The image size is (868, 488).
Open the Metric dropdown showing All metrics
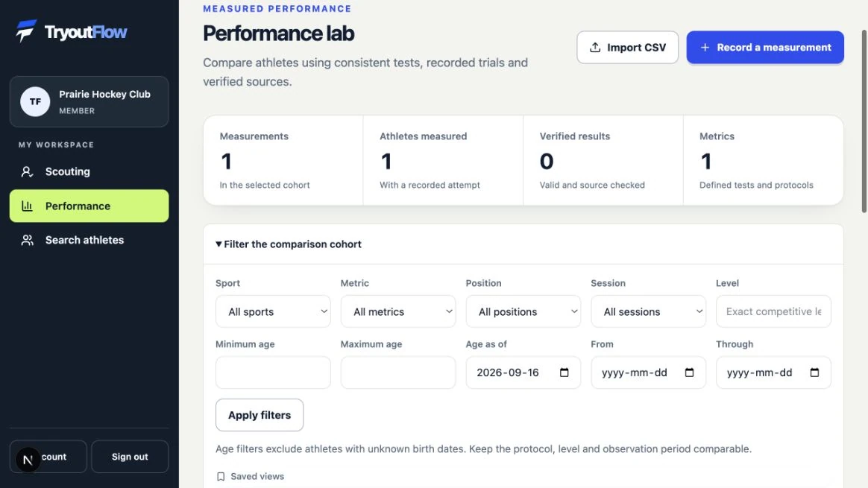pos(398,311)
